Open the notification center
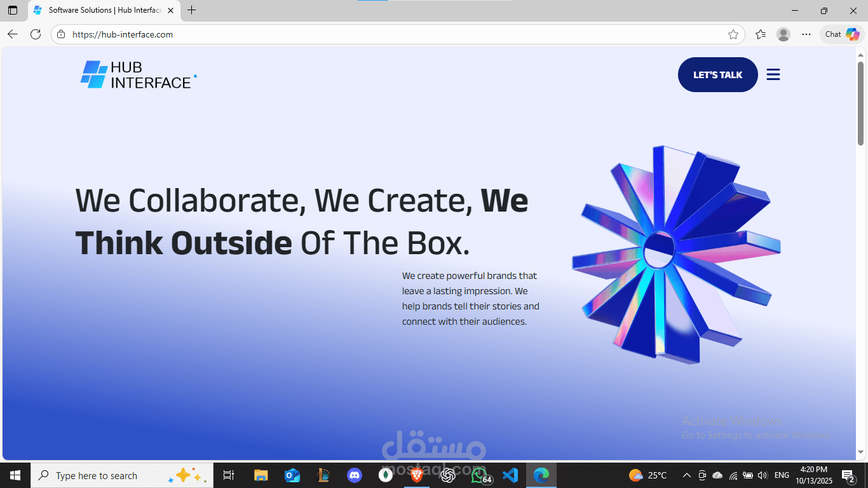 [x=848, y=475]
